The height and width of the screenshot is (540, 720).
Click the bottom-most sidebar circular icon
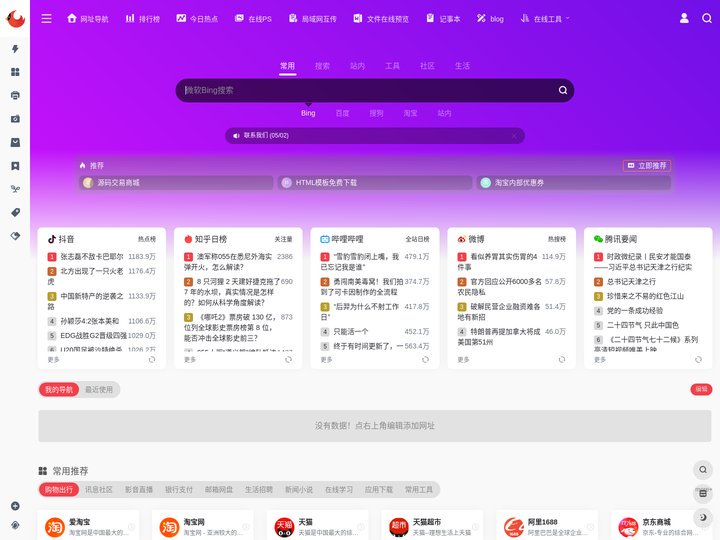(15, 525)
